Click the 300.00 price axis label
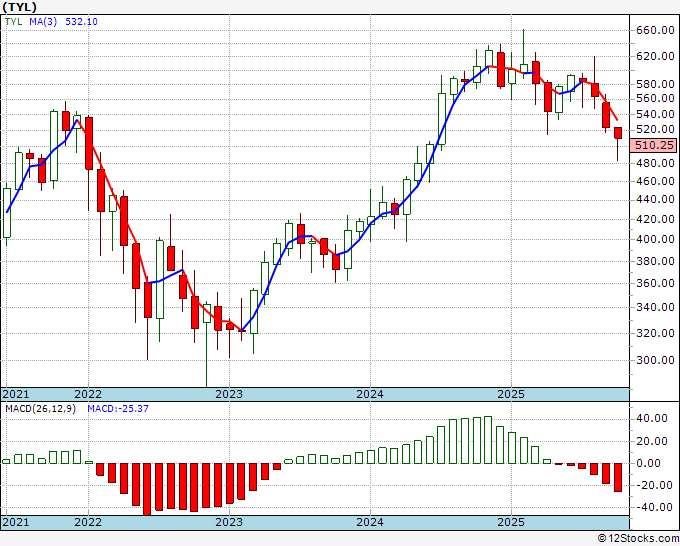The image size is (680, 546). tap(655, 360)
